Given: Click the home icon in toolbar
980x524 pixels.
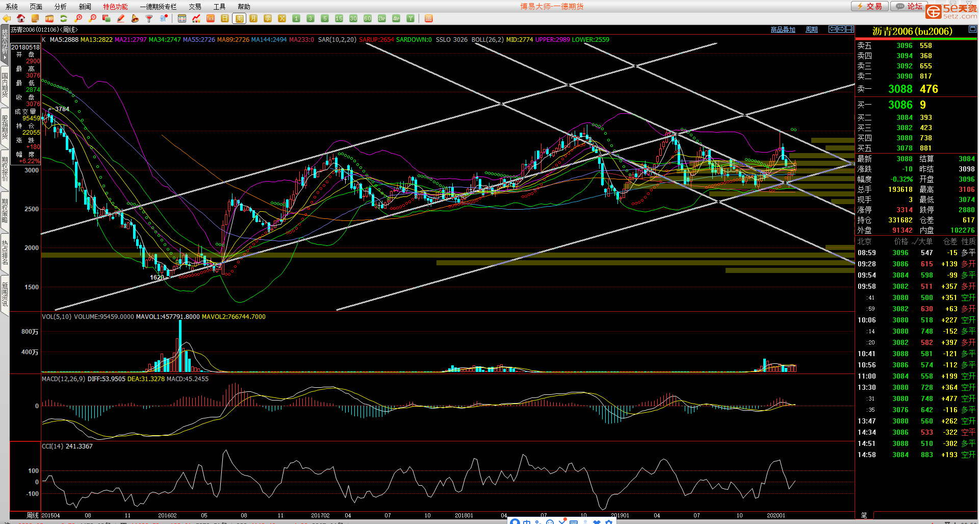Looking at the screenshot, I should coord(21,18).
